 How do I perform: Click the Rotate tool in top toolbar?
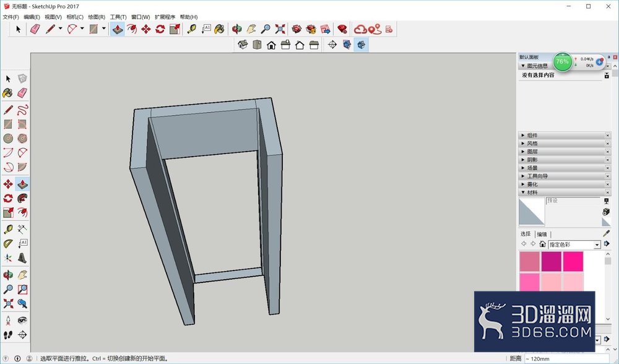pyautogui.click(x=160, y=29)
